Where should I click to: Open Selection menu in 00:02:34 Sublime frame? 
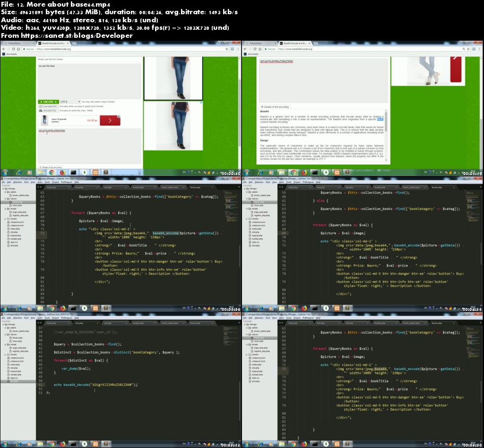(259, 182)
